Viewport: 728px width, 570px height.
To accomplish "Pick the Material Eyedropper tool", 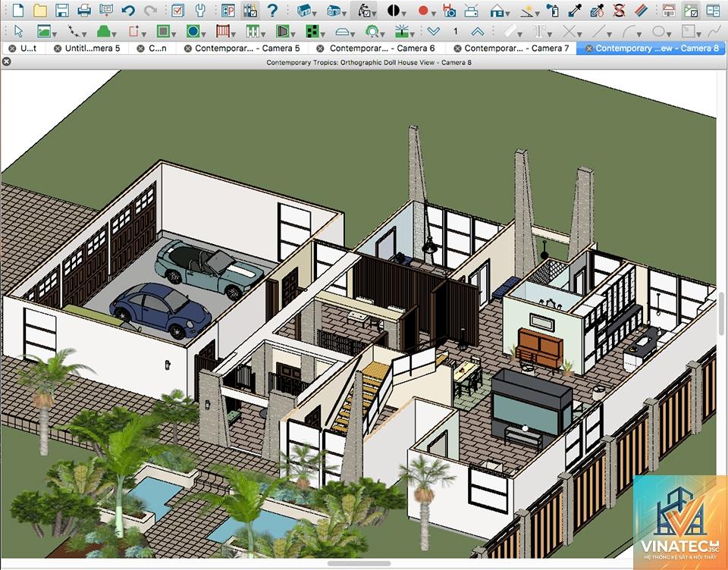I will coord(575,10).
